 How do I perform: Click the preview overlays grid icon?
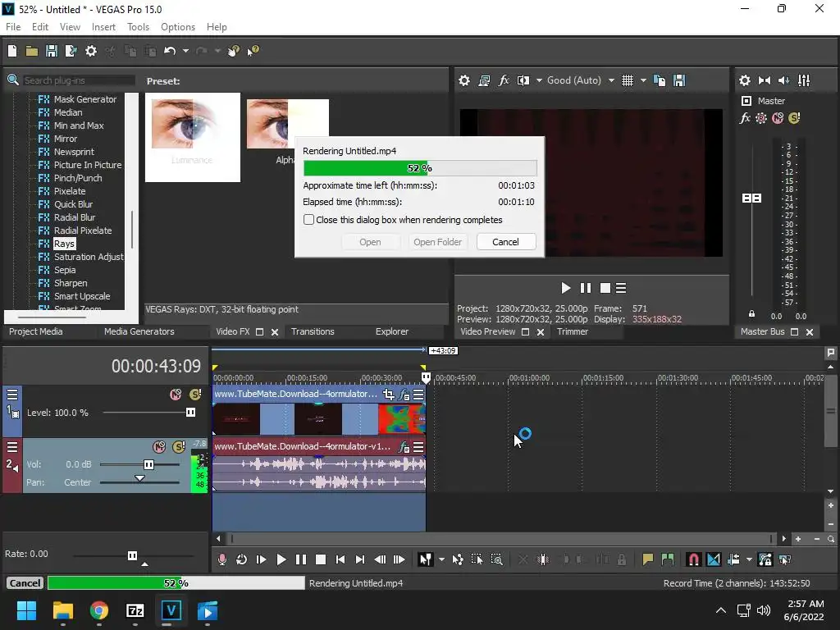point(628,80)
